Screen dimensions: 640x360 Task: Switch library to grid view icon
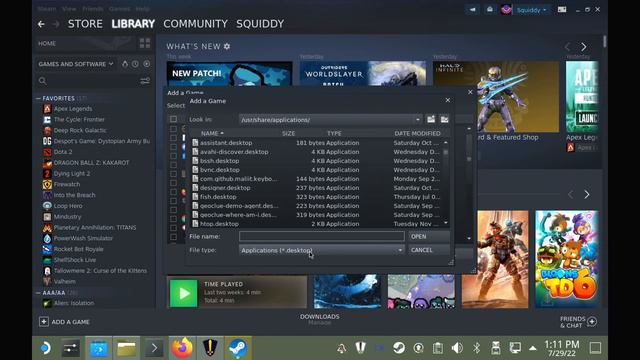(x=145, y=43)
